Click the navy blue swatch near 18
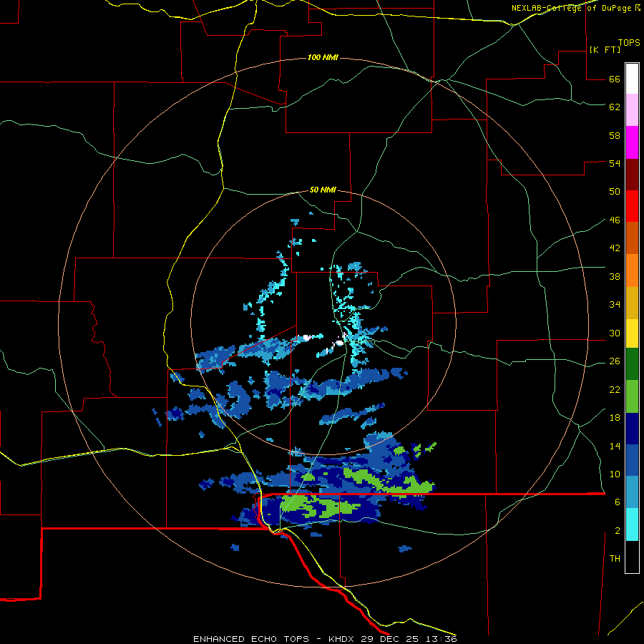This screenshot has height=644, width=644. point(632,429)
